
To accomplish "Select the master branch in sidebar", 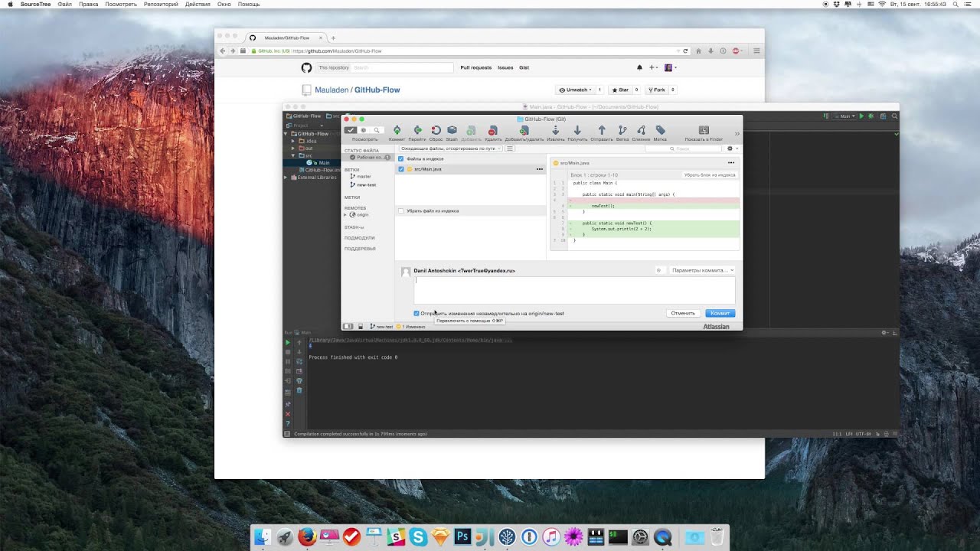I will click(x=364, y=177).
